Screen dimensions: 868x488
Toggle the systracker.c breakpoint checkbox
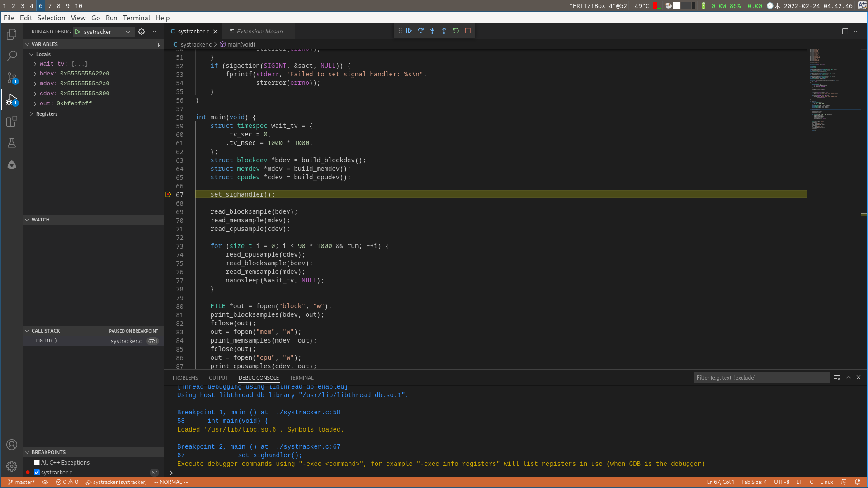pyautogui.click(x=37, y=473)
